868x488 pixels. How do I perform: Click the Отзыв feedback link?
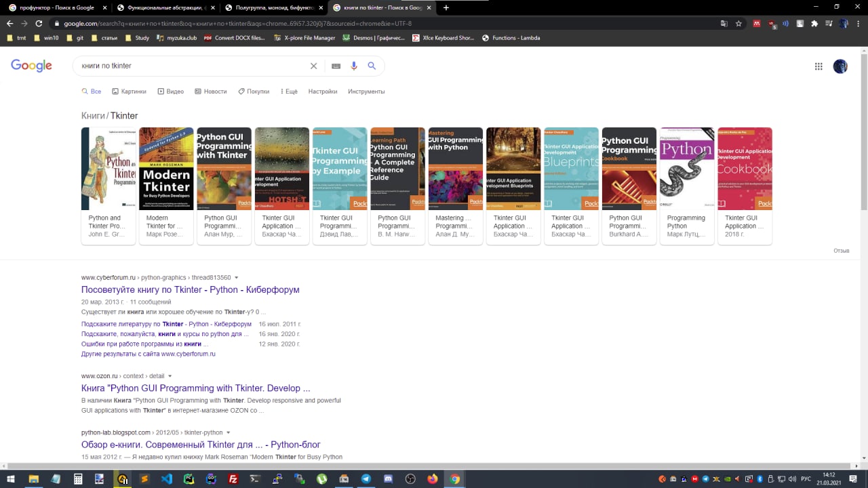click(x=842, y=251)
